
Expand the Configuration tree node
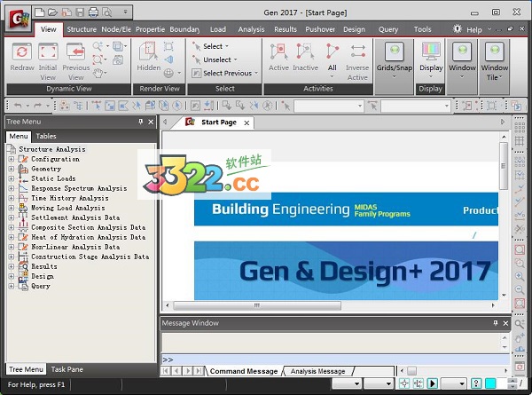click(x=12, y=159)
